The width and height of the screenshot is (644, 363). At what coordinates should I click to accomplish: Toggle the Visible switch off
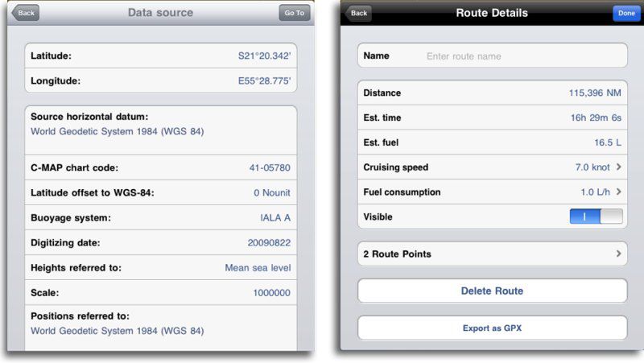[596, 217]
